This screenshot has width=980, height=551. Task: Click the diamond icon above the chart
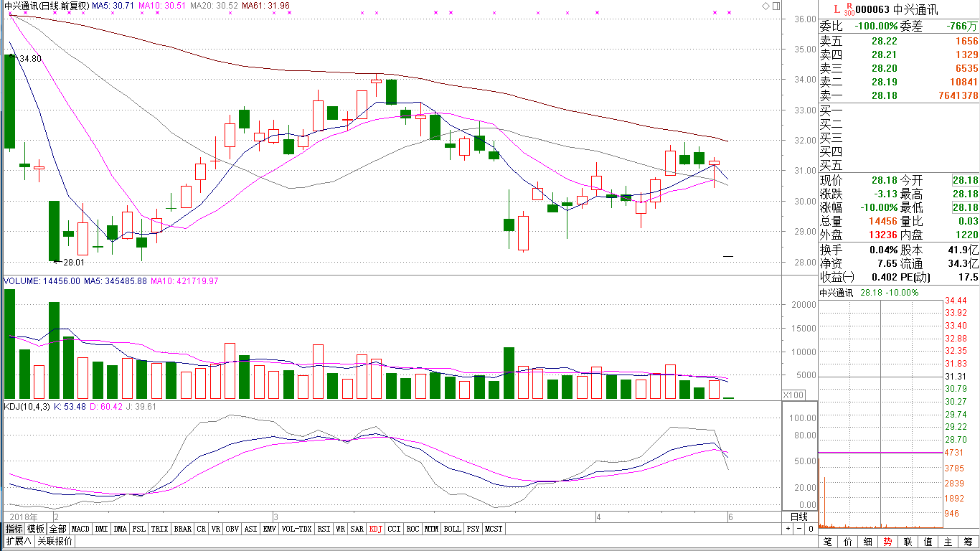pyautogui.click(x=765, y=6)
